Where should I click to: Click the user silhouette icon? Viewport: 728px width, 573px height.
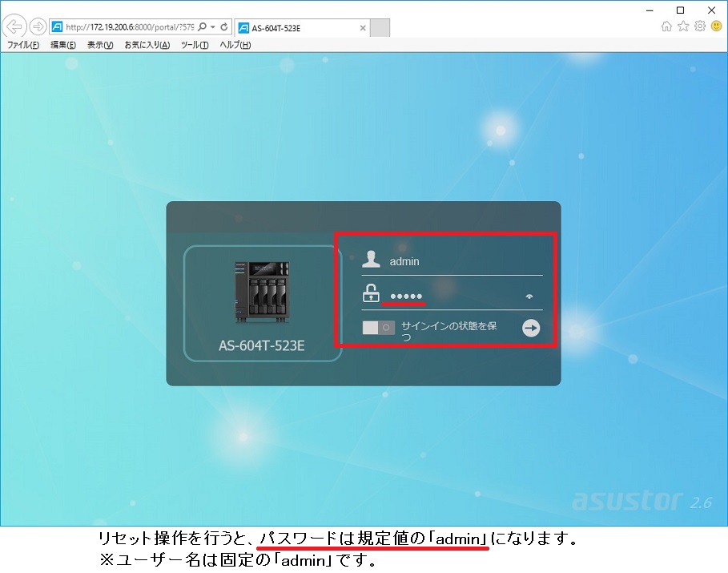click(371, 259)
